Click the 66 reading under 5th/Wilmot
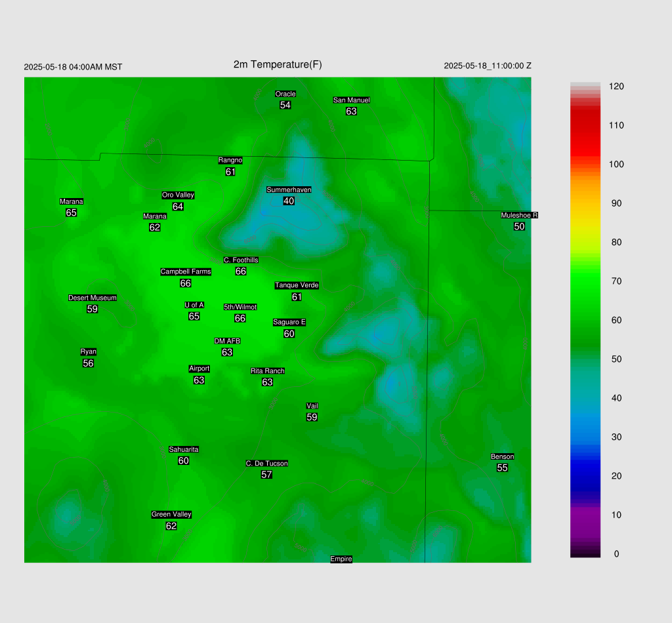This screenshot has height=623, width=672. click(x=240, y=318)
